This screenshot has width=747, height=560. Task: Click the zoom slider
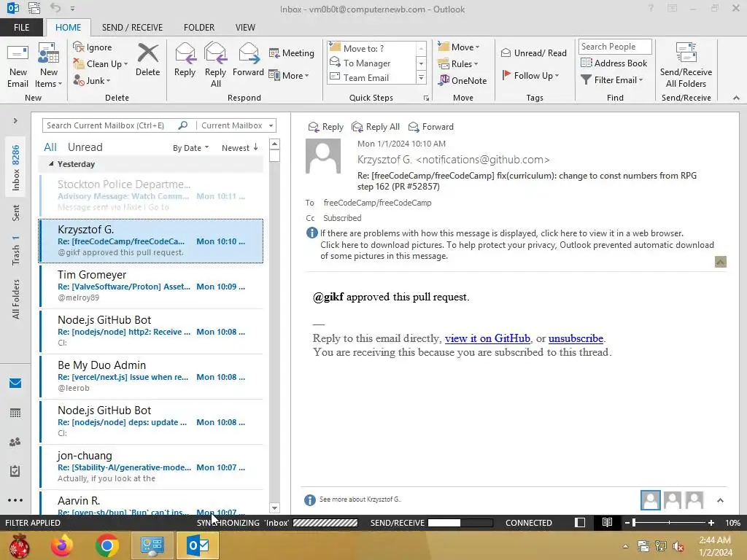click(x=669, y=523)
